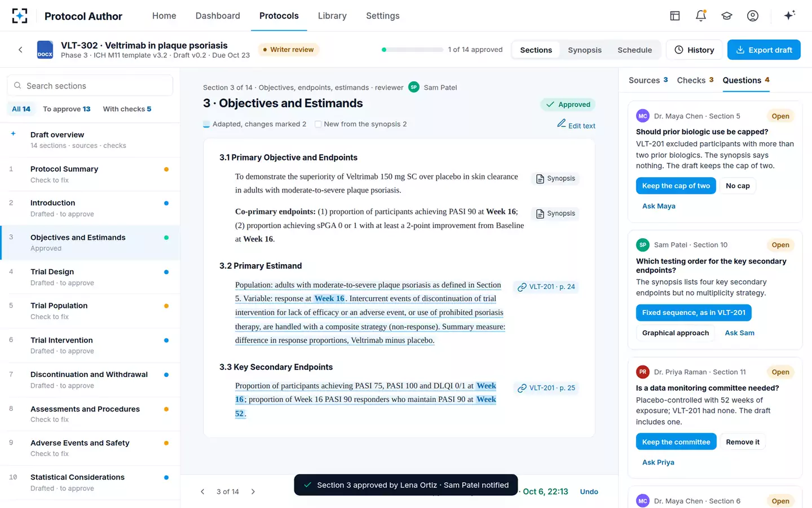Switch to the Checks tab
The width and height of the screenshot is (812, 508).
coord(695,80)
